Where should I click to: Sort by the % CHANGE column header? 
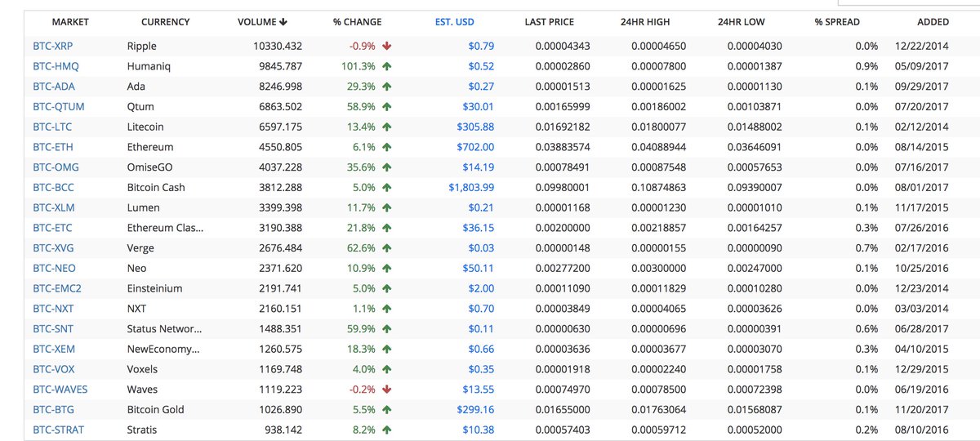tap(357, 22)
